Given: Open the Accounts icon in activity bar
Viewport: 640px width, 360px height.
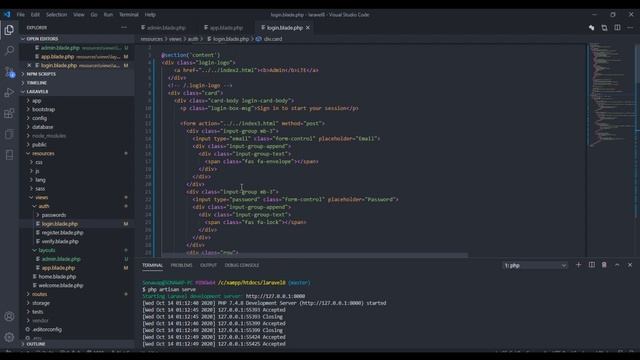Looking at the screenshot, I should point(9,316).
